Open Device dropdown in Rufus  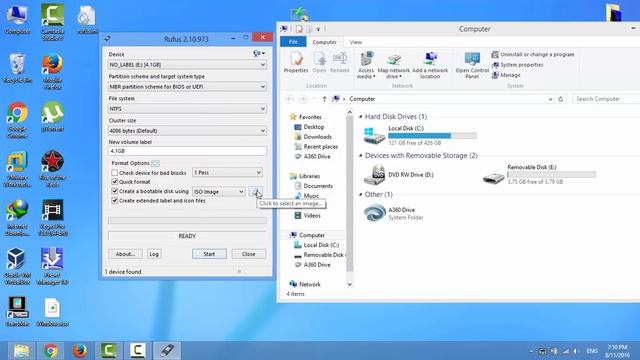pyautogui.click(x=187, y=64)
